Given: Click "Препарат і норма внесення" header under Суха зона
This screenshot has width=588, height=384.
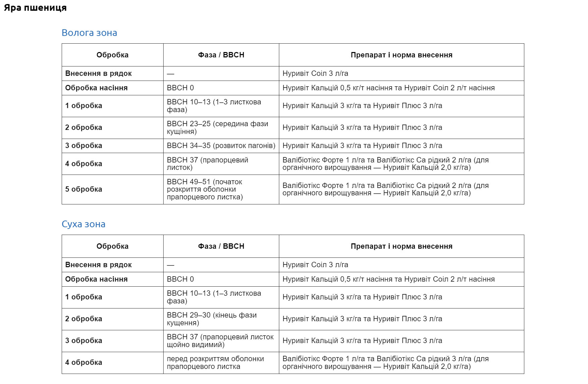Looking at the screenshot, I should pyautogui.click(x=402, y=246).
